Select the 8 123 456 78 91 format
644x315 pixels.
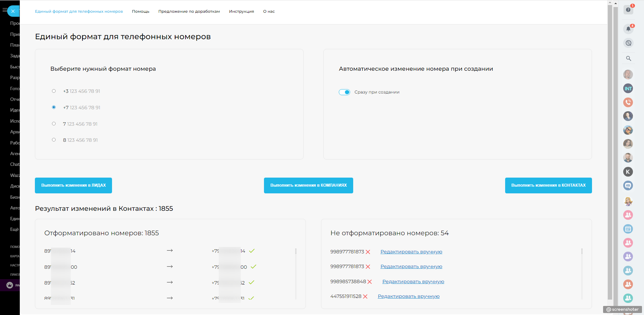[x=54, y=140]
